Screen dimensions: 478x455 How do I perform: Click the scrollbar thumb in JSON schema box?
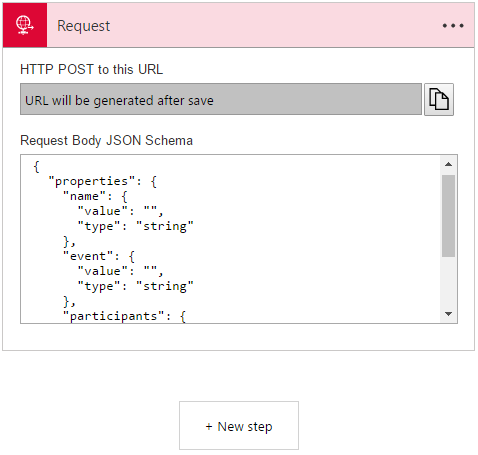[448, 216]
